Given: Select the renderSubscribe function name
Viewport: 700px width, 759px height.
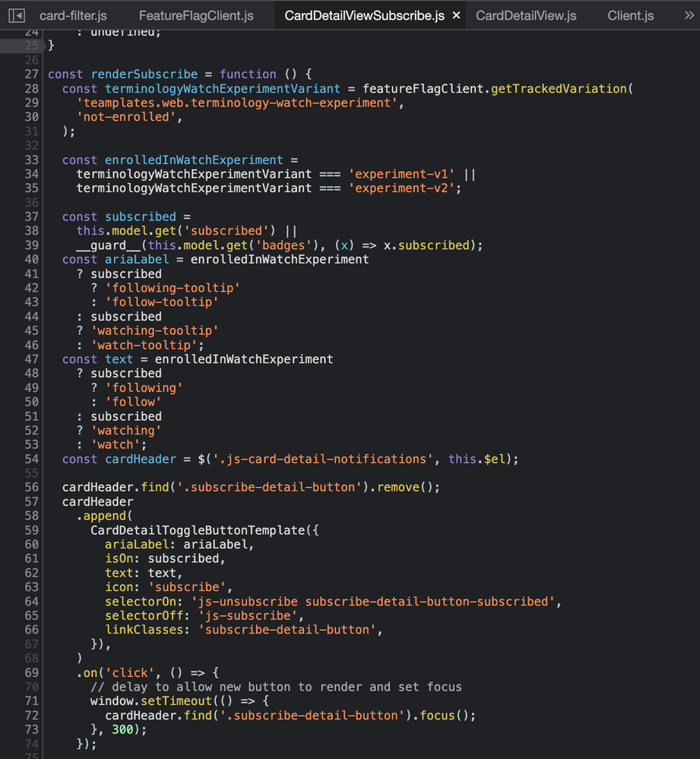Looking at the screenshot, I should (144, 74).
